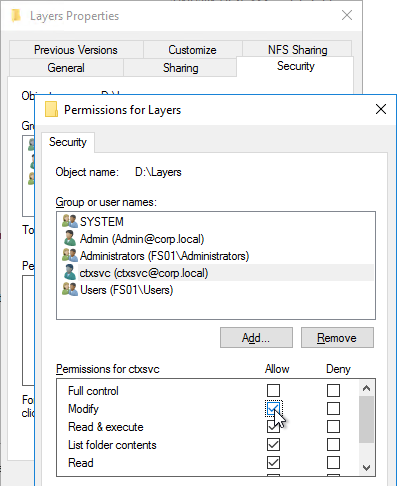Click permissions list scroll up arrow
The height and width of the screenshot is (486, 397).
click(x=366, y=388)
